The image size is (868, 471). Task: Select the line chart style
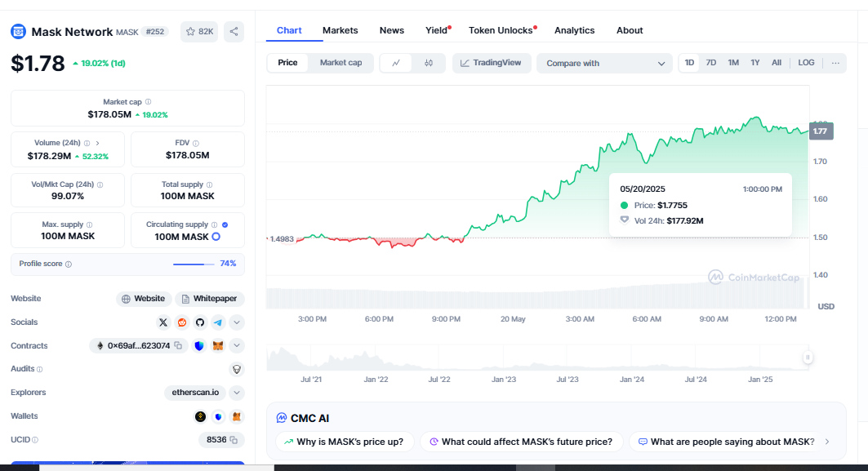pyautogui.click(x=396, y=63)
